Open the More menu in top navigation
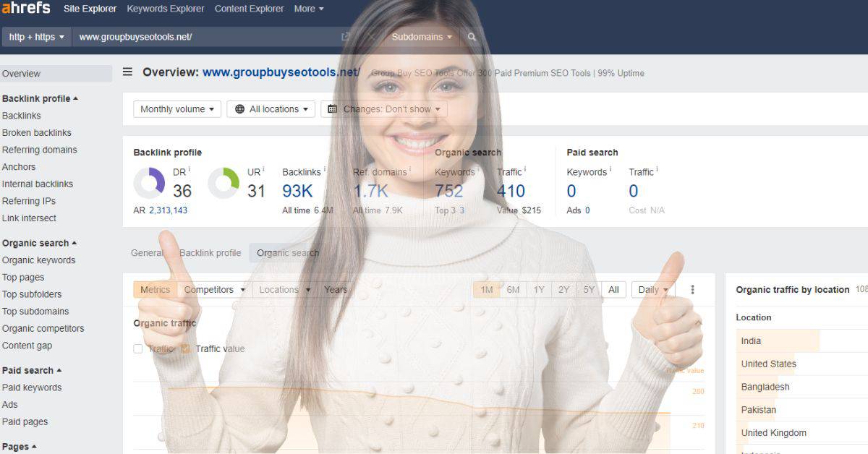868x454 pixels. click(309, 9)
